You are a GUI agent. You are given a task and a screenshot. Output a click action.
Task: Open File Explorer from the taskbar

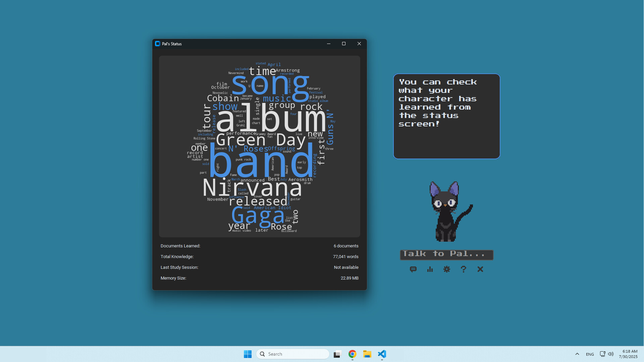tap(367, 354)
